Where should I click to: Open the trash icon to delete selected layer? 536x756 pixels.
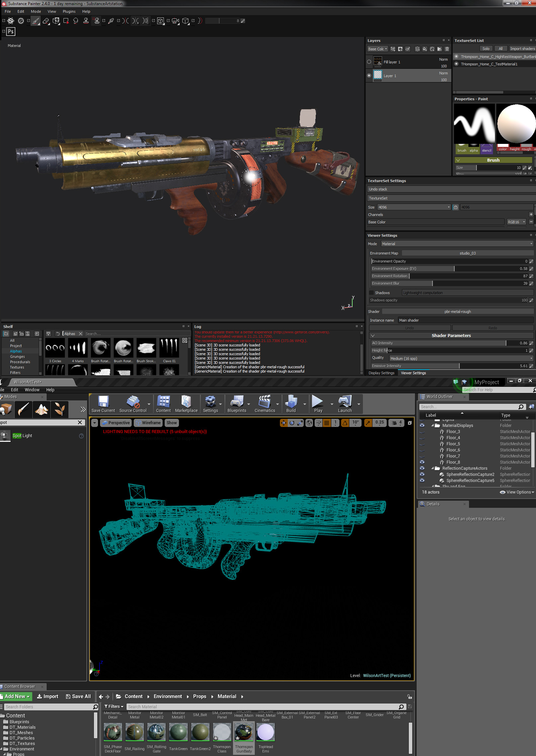pos(447,49)
